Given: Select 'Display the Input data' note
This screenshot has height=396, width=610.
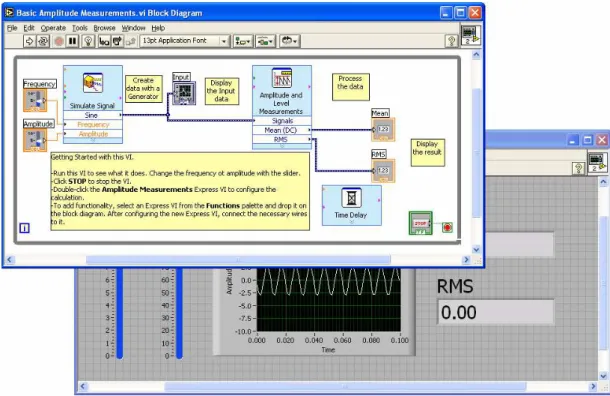Looking at the screenshot, I should (x=221, y=91).
